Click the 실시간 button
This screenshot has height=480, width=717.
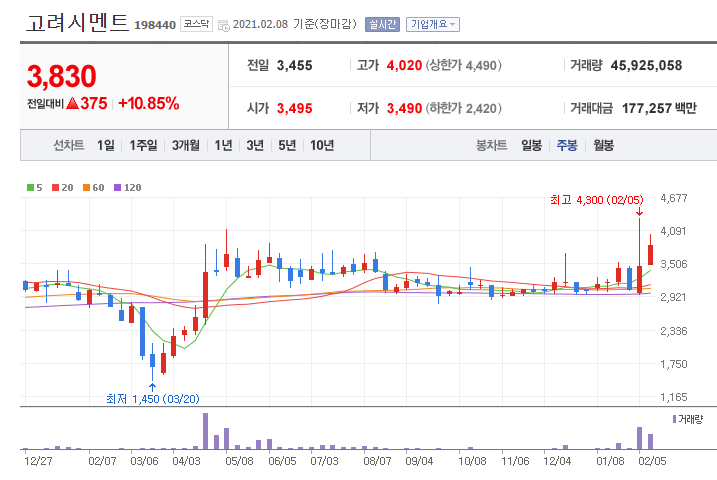(382, 25)
